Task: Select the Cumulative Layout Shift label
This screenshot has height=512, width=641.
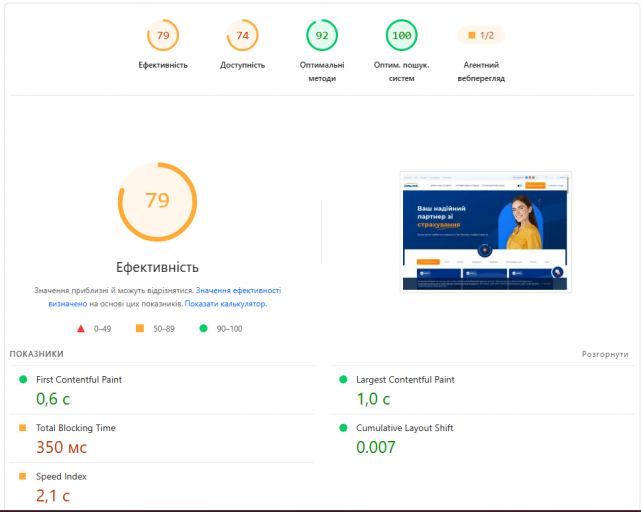Action: pyautogui.click(x=404, y=428)
